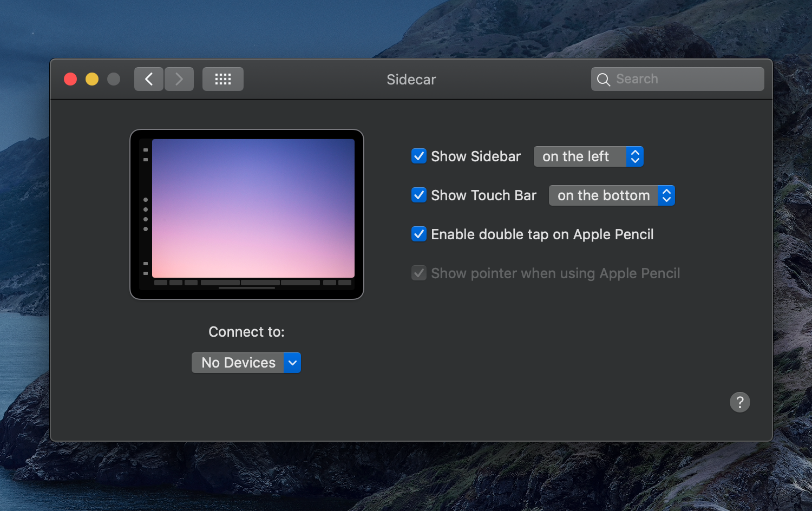This screenshot has width=812, height=511.
Task: Minimize the Sidecar window
Action: tap(92, 79)
